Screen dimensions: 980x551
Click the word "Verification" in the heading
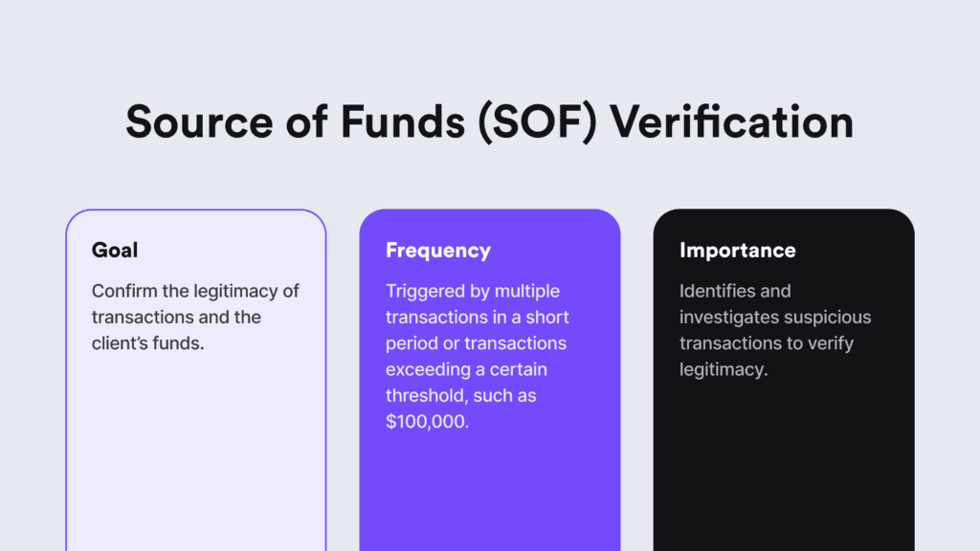pyautogui.click(x=731, y=123)
